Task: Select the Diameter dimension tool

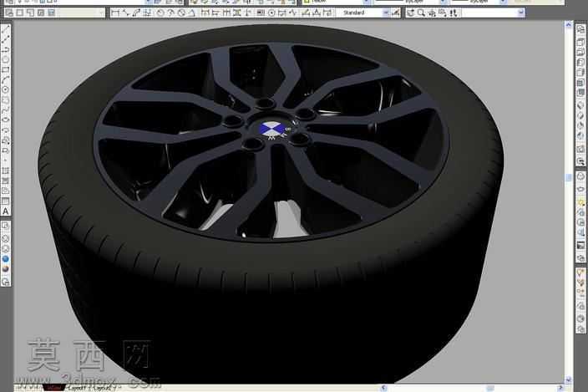Action: coord(181,13)
